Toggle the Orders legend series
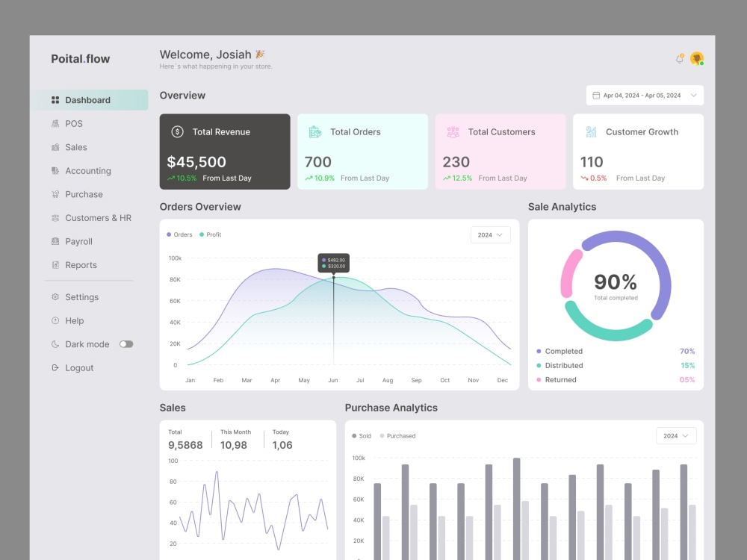 point(179,234)
